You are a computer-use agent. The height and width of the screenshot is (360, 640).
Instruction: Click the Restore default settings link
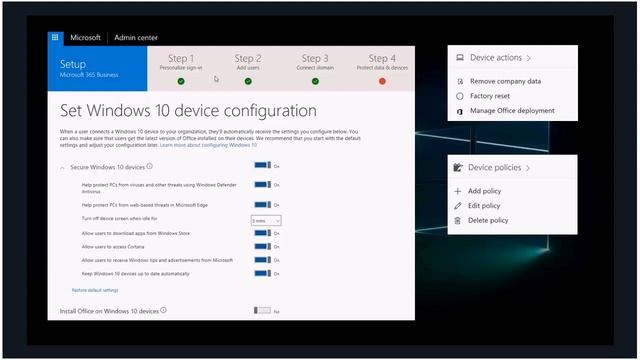point(95,290)
